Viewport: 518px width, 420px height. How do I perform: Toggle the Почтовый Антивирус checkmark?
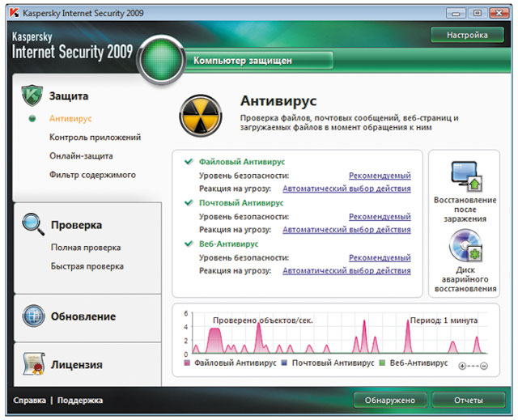click(x=189, y=202)
